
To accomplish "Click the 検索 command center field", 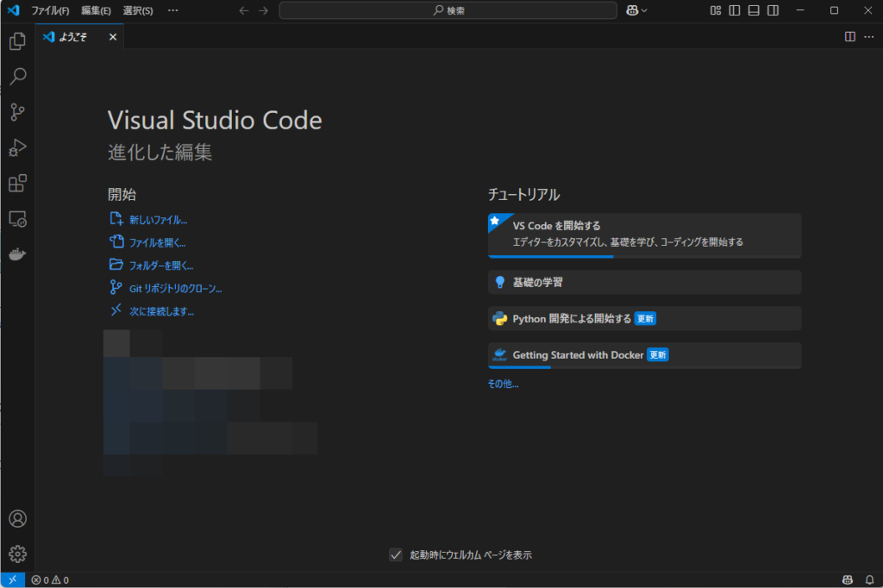I will [448, 10].
